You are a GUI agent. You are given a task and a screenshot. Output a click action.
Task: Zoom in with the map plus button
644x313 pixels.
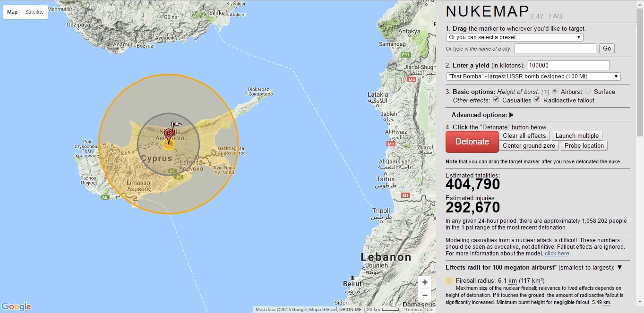pyautogui.click(x=425, y=282)
